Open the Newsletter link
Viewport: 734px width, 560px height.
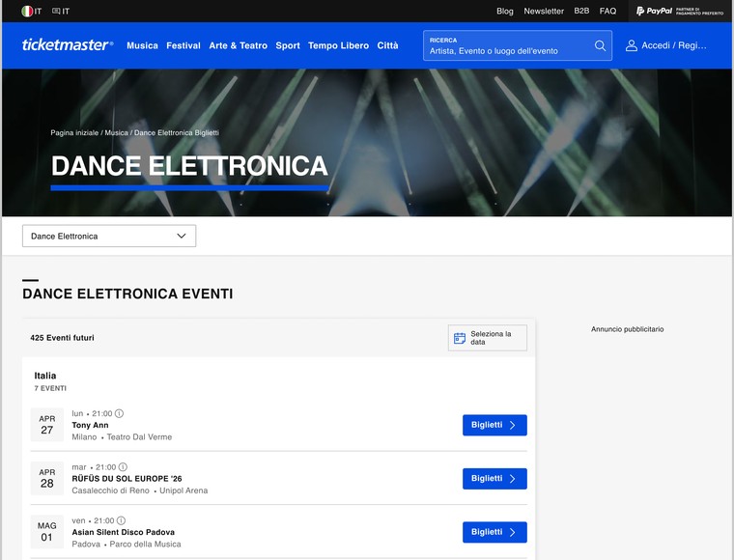pos(544,12)
